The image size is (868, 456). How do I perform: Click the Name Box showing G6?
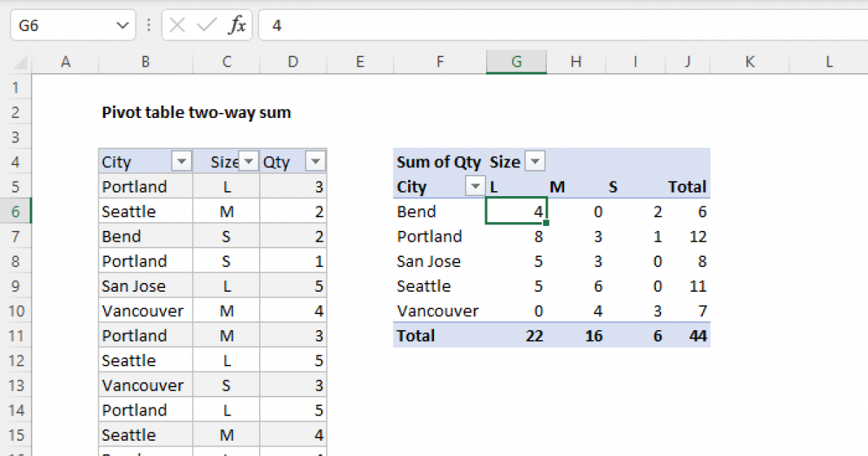coord(72,26)
